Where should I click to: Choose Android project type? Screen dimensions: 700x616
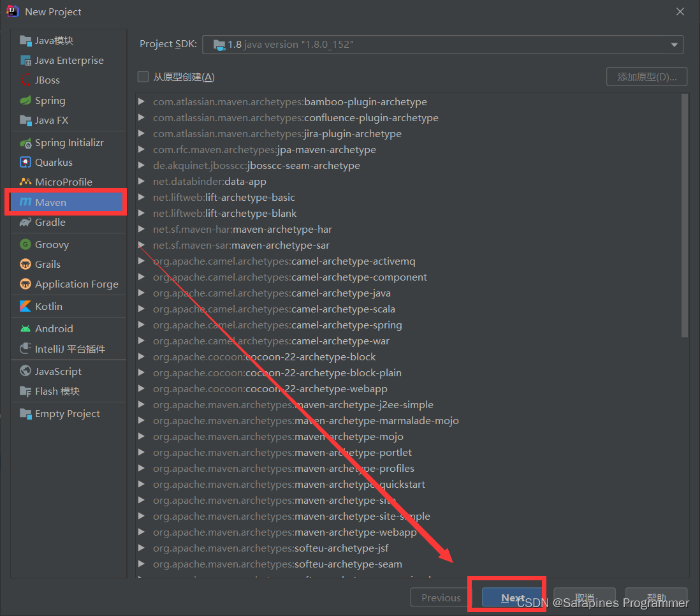coord(68,329)
